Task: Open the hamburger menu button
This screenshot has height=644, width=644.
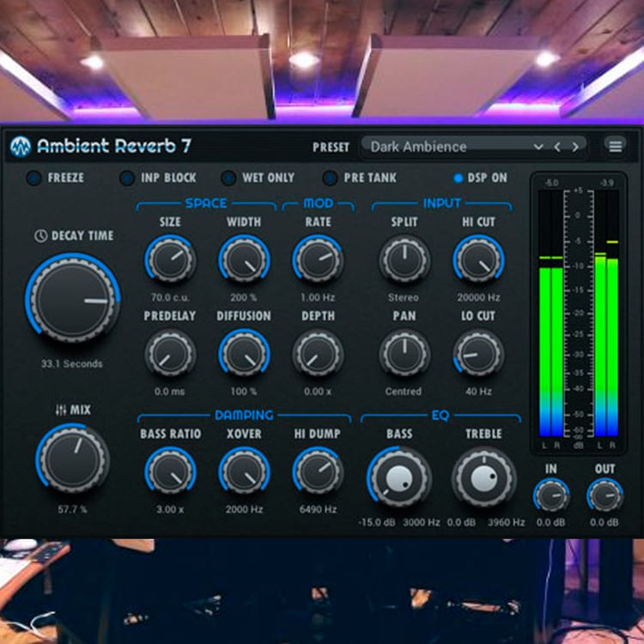Action: (615, 146)
